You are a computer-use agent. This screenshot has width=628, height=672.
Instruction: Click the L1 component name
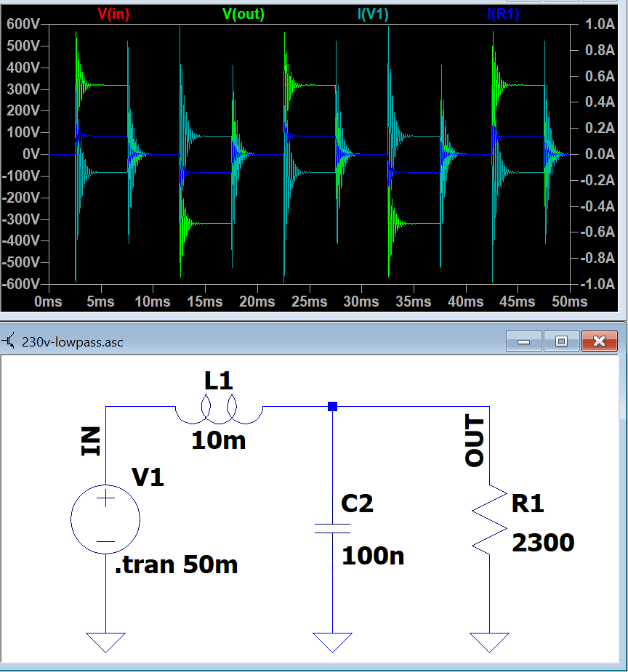tap(219, 381)
